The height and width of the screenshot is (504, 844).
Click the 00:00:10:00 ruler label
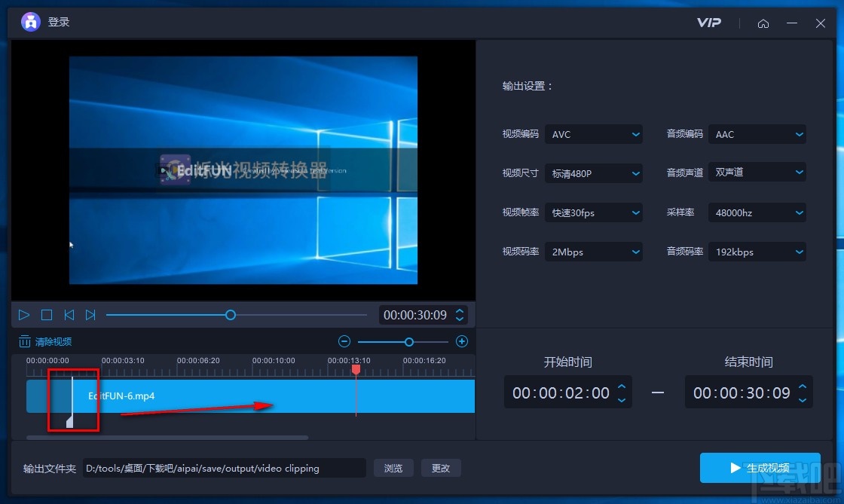pos(274,360)
